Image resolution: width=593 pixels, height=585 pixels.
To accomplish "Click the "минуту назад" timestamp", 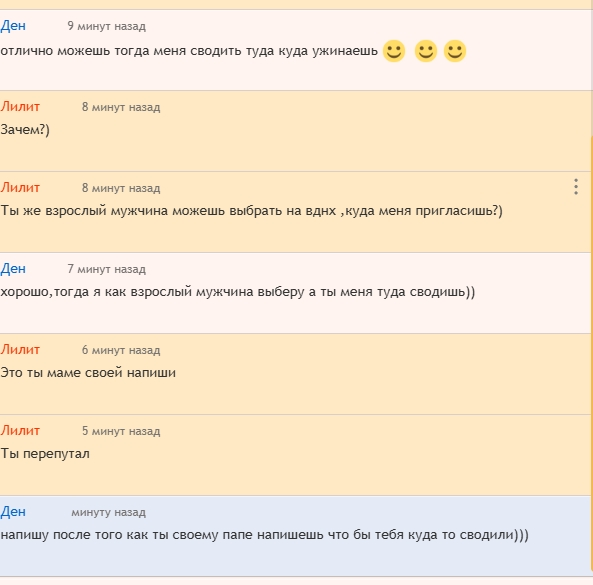I will (109, 512).
